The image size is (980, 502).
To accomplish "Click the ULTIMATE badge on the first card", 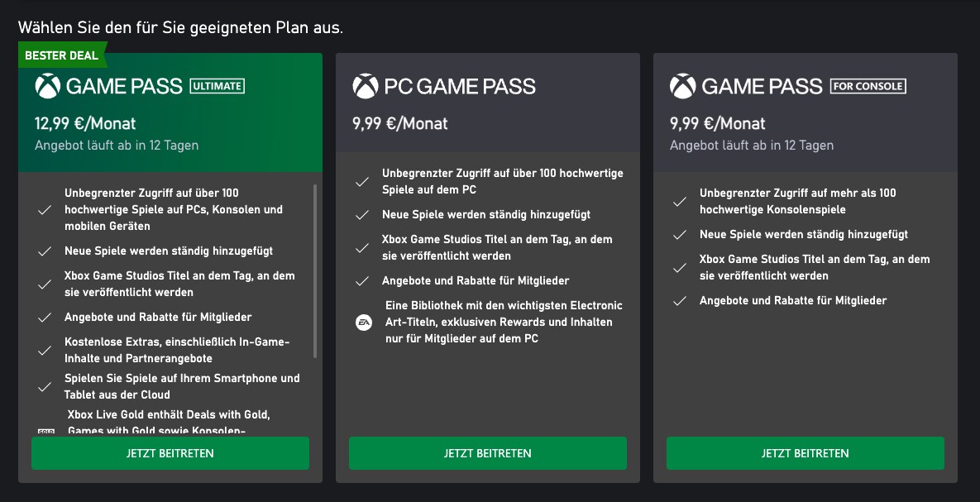I will [219, 85].
